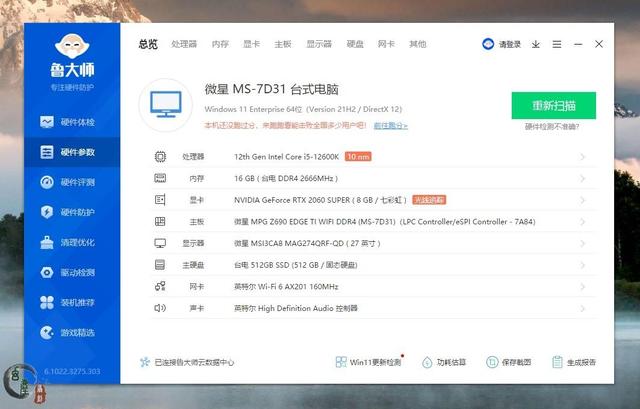Expand the 显卡 row chevron
This screenshot has height=409, width=640.
tap(582, 200)
